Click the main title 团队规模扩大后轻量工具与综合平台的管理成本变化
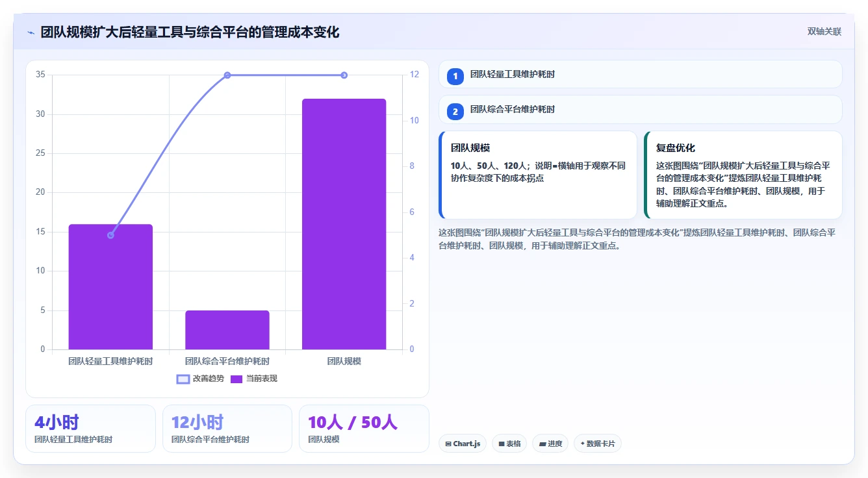Screen dimensions: 868x478 190,32
